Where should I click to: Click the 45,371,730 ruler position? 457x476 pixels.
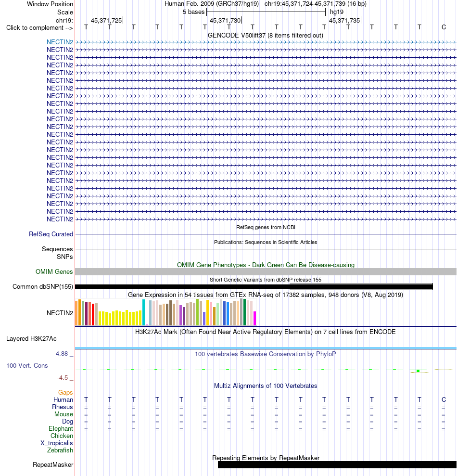(x=225, y=20)
